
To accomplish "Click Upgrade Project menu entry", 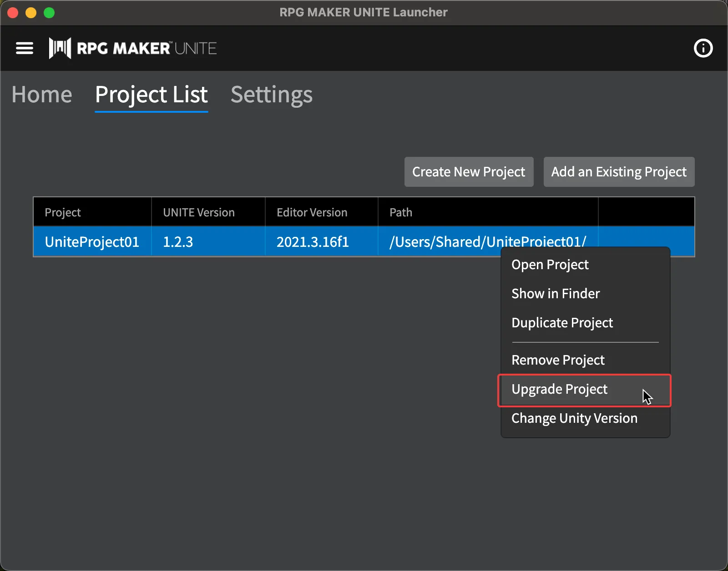I will pyautogui.click(x=559, y=389).
